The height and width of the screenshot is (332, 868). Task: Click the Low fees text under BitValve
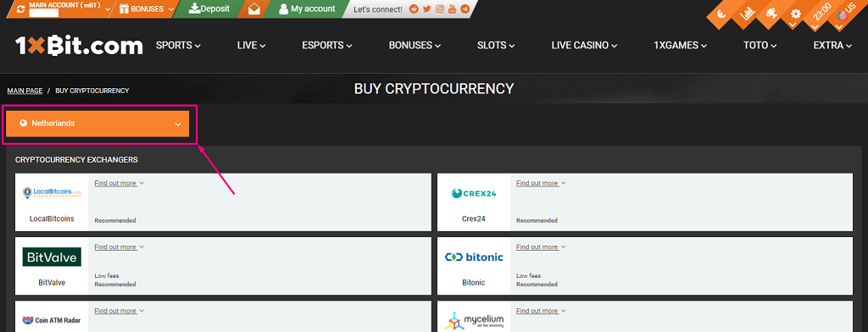point(107,275)
